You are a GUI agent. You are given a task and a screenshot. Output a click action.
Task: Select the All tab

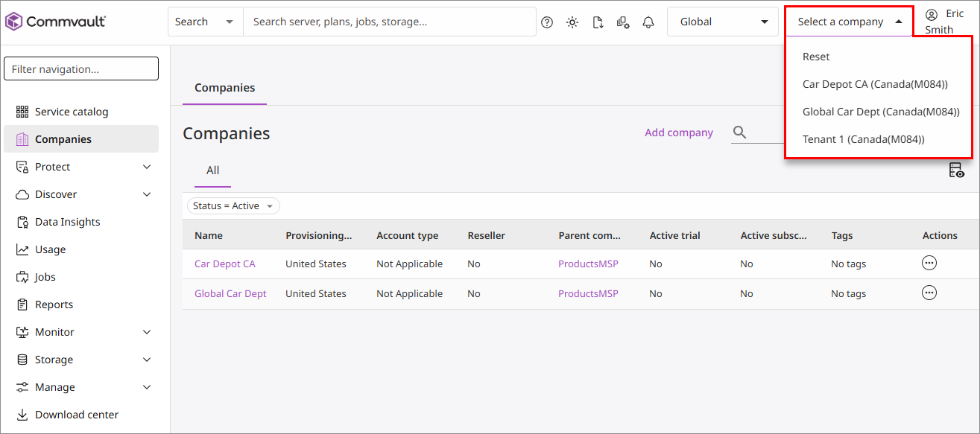click(212, 170)
